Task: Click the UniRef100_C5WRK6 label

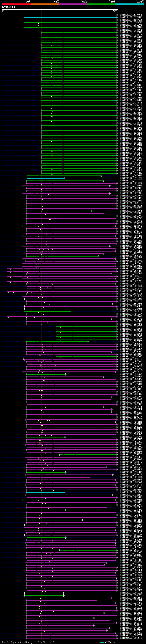Action: [x=131, y=578]
